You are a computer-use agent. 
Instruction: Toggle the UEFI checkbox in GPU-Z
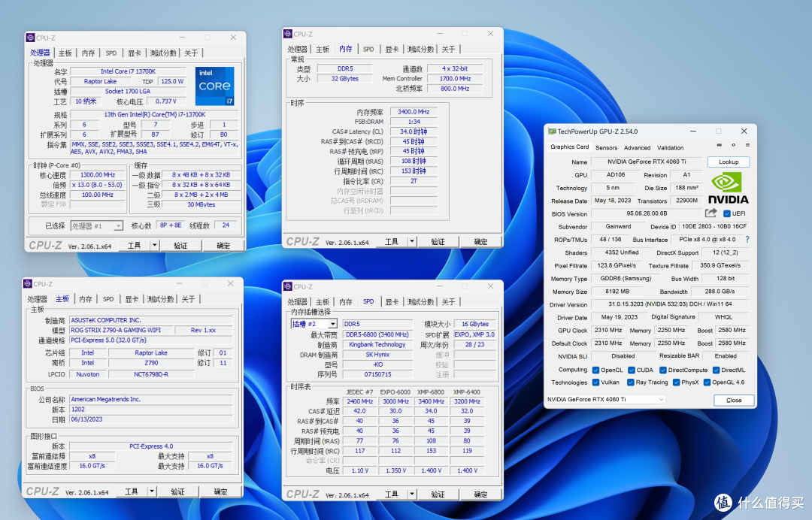point(726,213)
